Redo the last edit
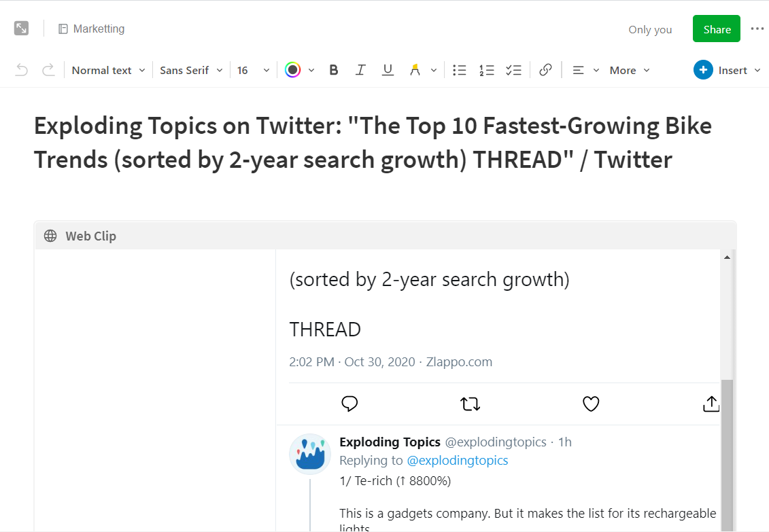This screenshot has height=532, width=769. coord(48,70)
